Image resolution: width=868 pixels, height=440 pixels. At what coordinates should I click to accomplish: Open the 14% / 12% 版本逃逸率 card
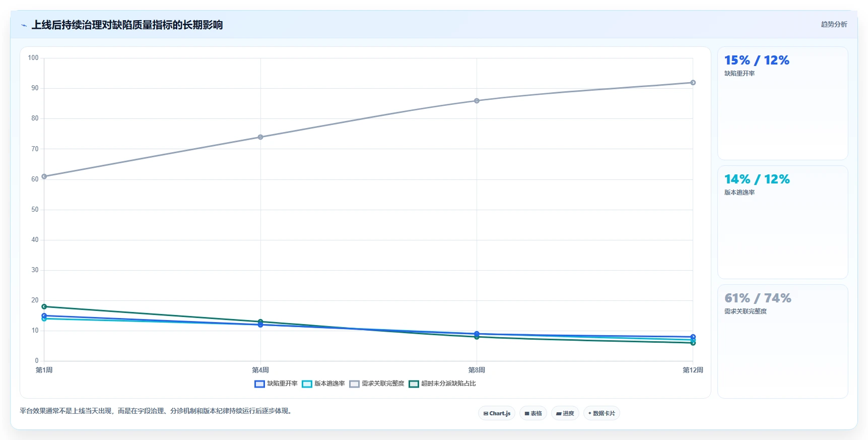pos(782,222)
